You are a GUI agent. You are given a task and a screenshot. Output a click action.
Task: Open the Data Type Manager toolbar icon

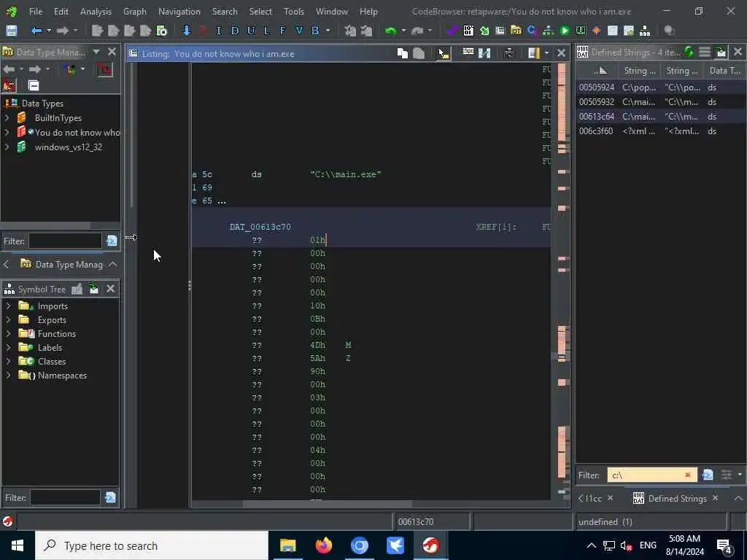pyautogui.click(x=516, y=31)
